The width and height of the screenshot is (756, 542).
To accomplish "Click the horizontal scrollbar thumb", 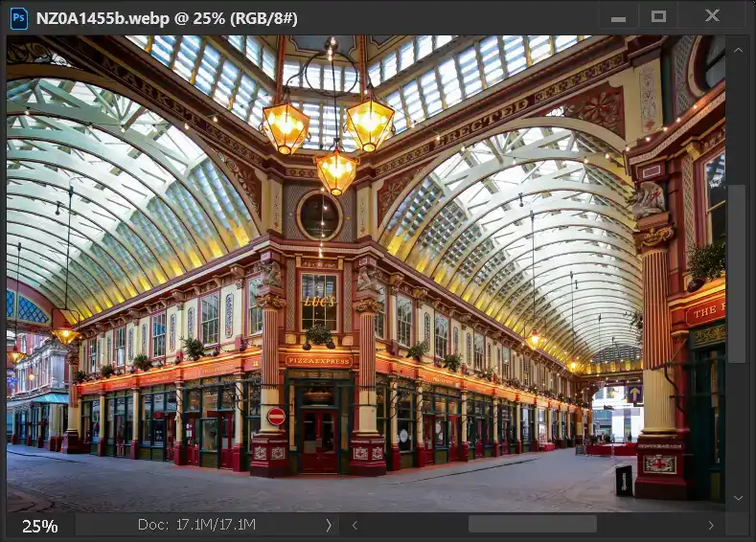I will (533, 525).
